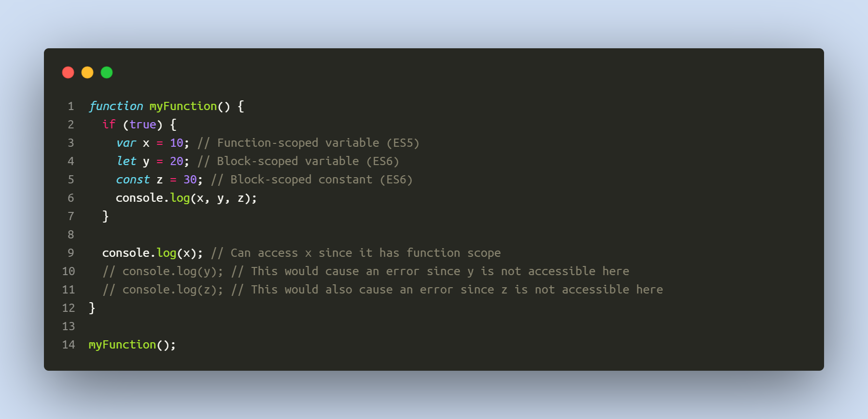Click the true literal in condition
This screenshot has height=419, width=868.
pyautogui.click(x=143, y=125)
